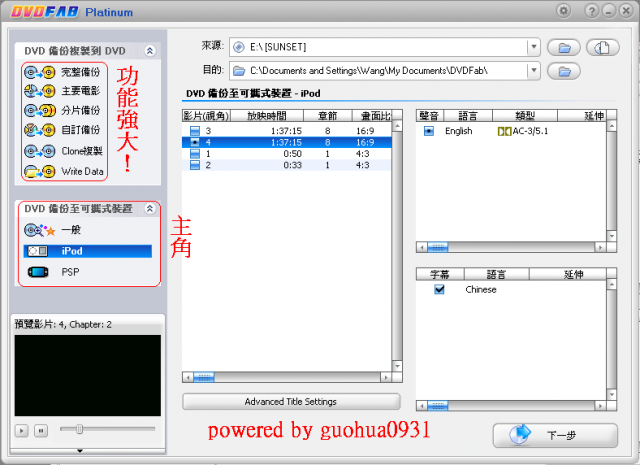Select the 一般 generic device icon

[40, 230]
